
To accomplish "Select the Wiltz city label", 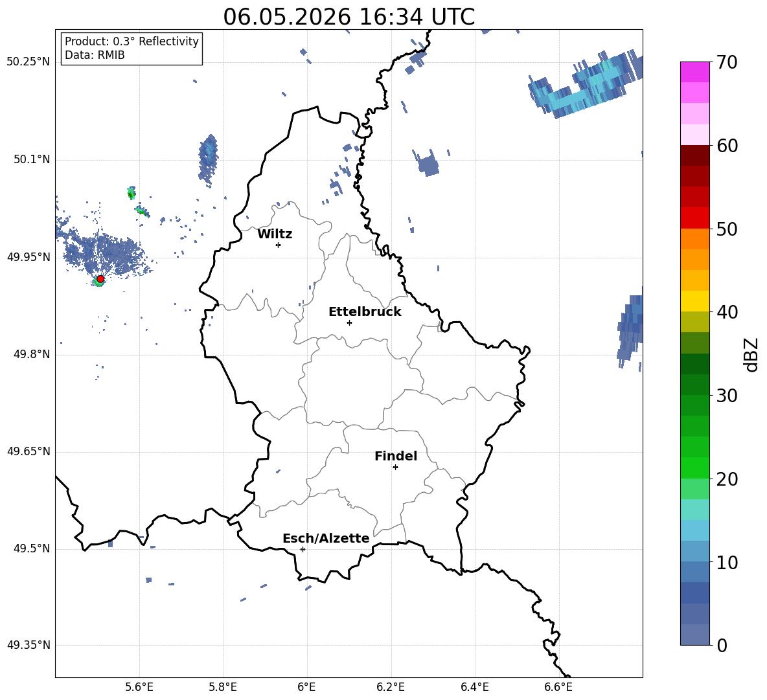I will pos(275,234).
